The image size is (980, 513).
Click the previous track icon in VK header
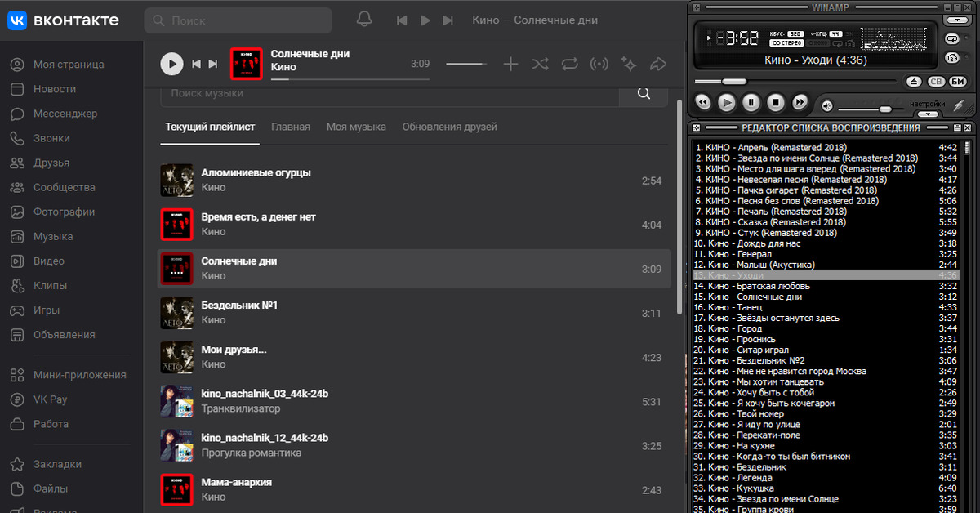(401, 20)
